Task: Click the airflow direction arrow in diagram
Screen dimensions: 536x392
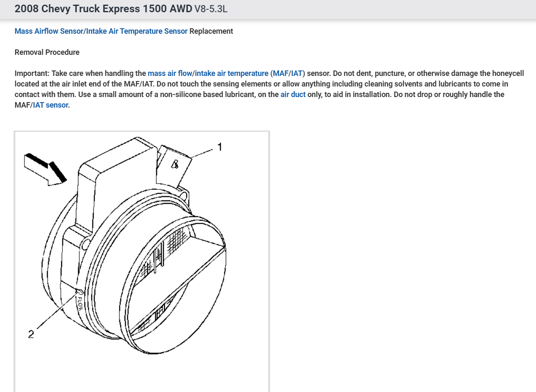Action: pyautogui.click(x=45, y=169)
